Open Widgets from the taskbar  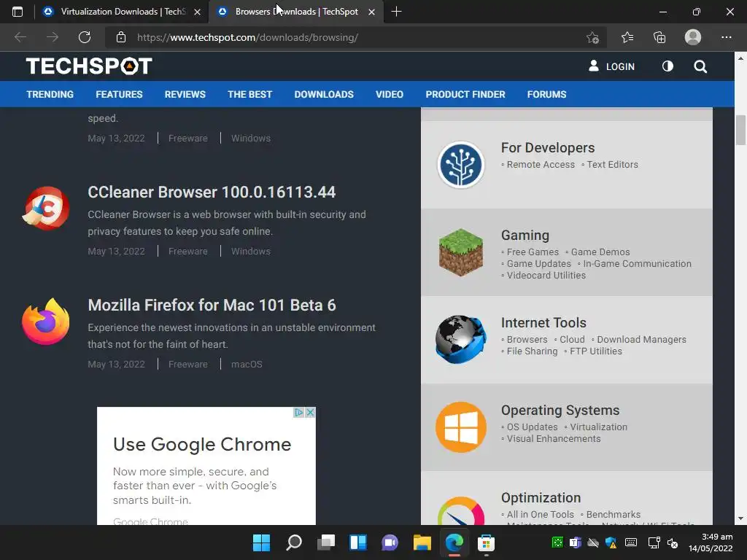coord(357,542)
